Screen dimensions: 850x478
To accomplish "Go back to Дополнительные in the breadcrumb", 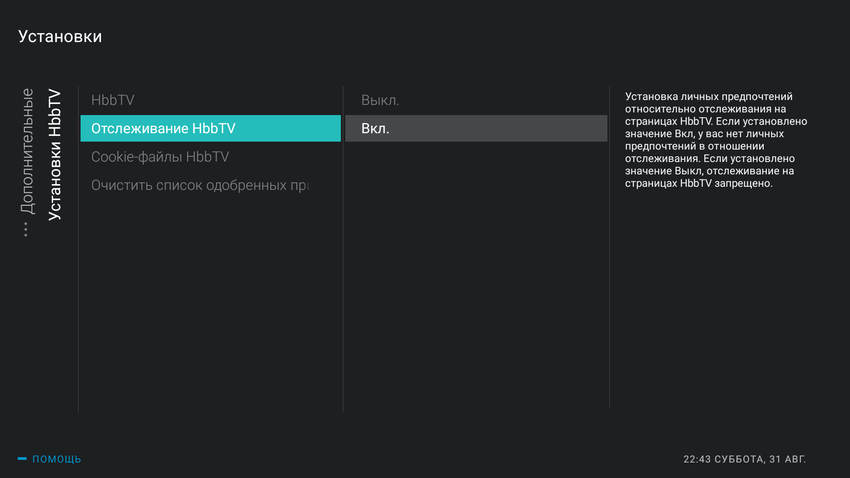I will click(x=27, y=152).
